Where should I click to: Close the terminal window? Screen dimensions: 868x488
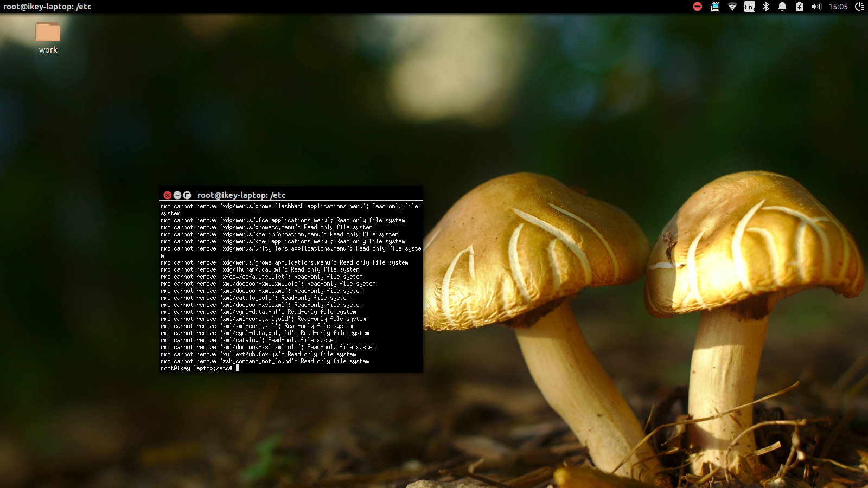168,195
